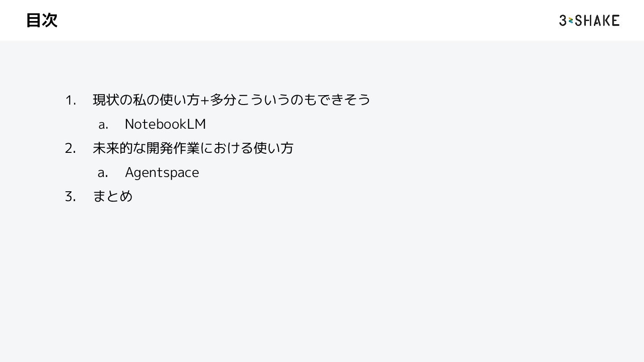The height and width of the screenshot is (362, 644).
Task: Click the list number 1. marker
Action: click(71, 100)
